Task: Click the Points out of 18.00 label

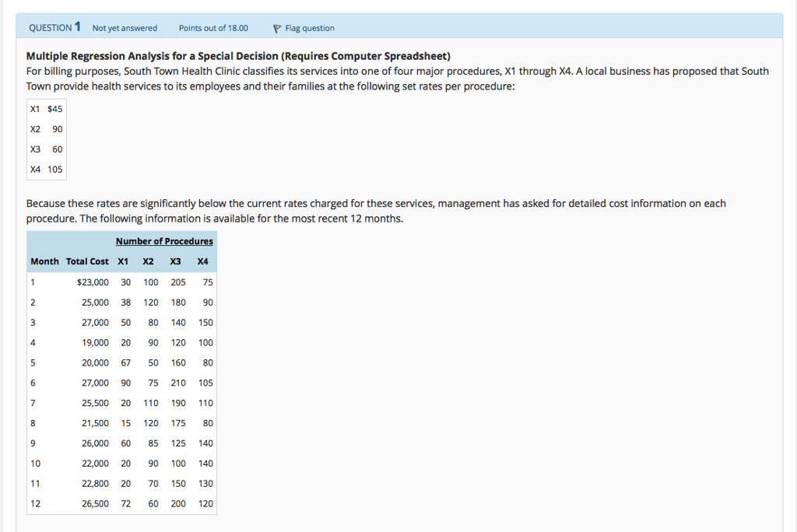Action: (213, 27)
